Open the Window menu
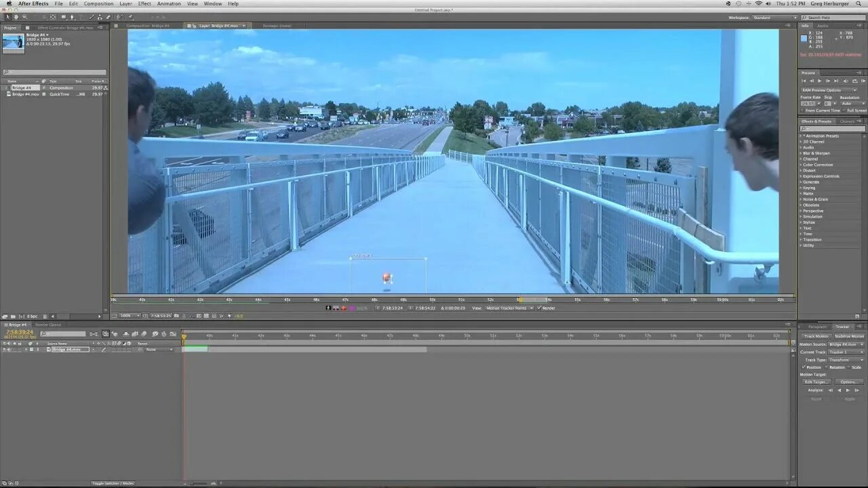The image size is (868, 488). (x=213, y=3)
